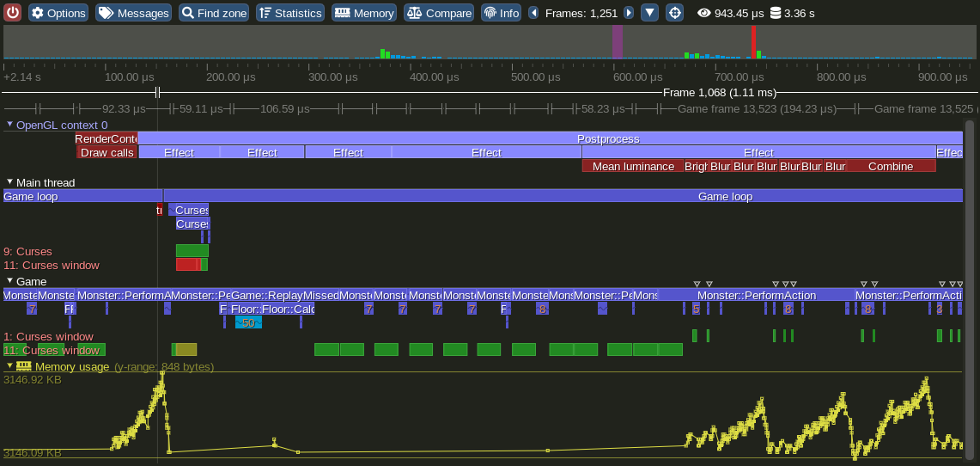The image size is (980, 466).
Task: Select the Mean luminance GPU zone
Action: click(632, 166)
